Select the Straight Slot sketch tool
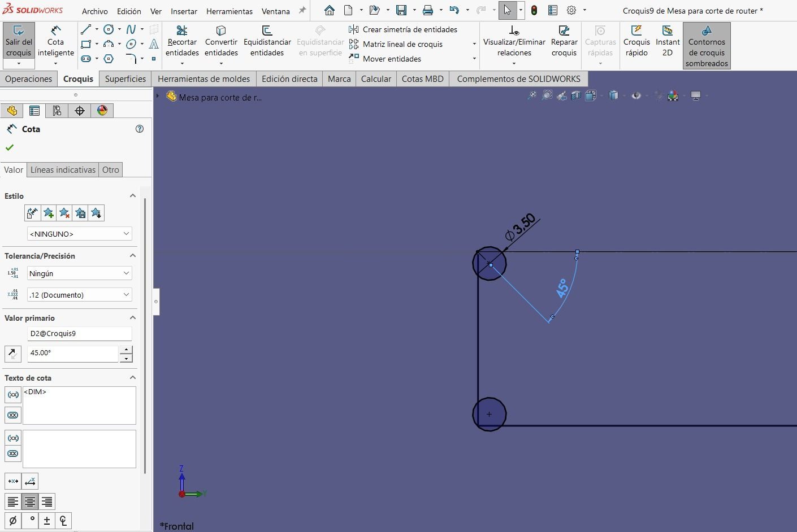This screenshot has height=532, width=797. 86,58
